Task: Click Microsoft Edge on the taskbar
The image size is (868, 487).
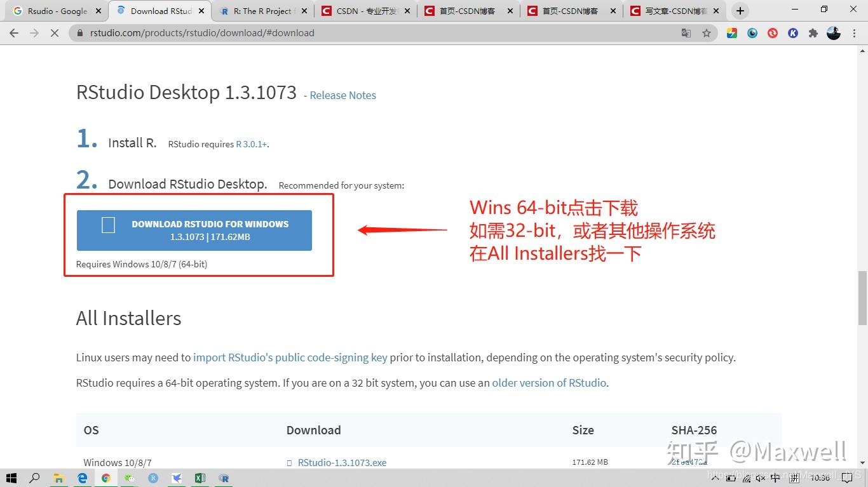Action: (x=83, y=478)
